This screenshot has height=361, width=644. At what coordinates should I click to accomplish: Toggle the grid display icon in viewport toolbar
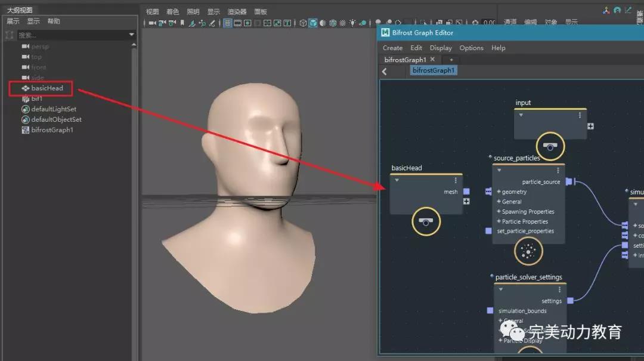click(x=228, y=23)
